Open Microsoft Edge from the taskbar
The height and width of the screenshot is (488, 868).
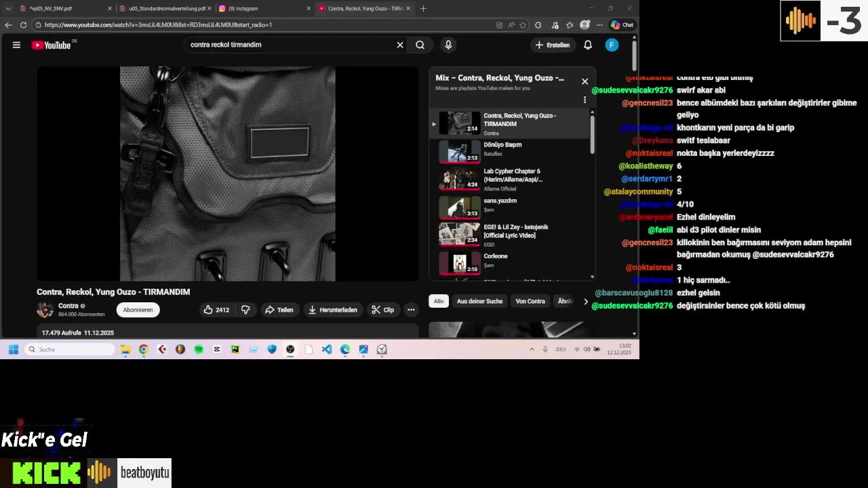[x=345, y=349]
